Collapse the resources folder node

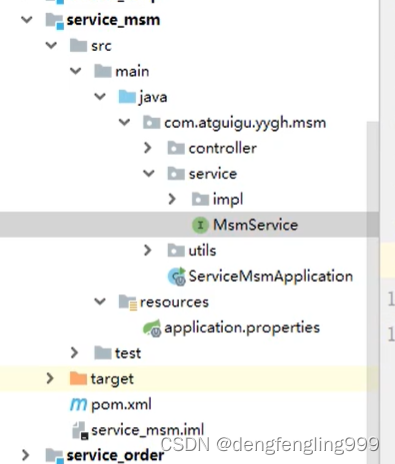(100, 301)
